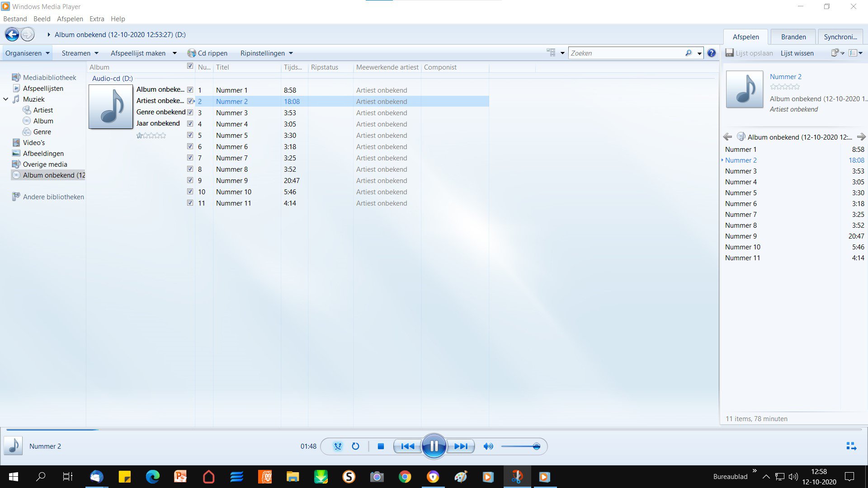The width and height of the screenshot is (868, 488).
Task: Uncheck the checkbox for Nummer 1
Action: pos(190,89)
